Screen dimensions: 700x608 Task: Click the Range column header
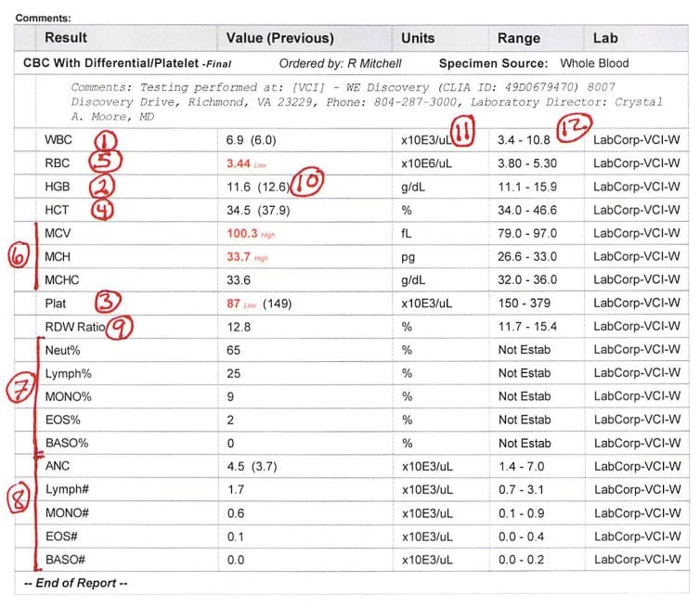pyautogui.click(x=519, y=38)
